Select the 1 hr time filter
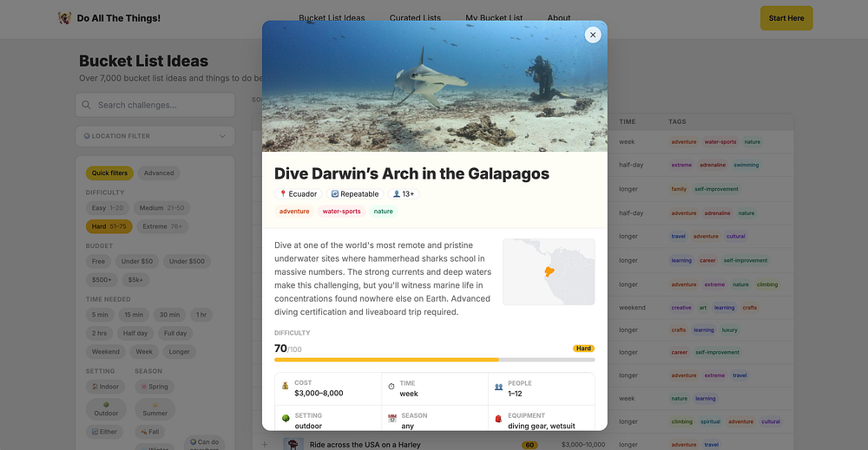868x450 pixels. click(201, 315)
